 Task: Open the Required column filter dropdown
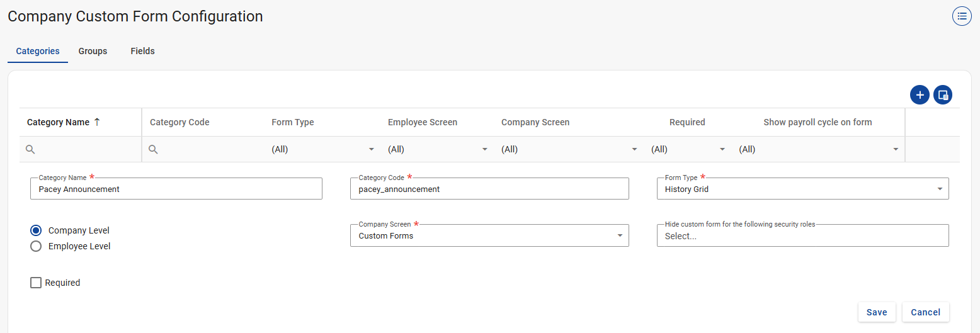[722, 149]
